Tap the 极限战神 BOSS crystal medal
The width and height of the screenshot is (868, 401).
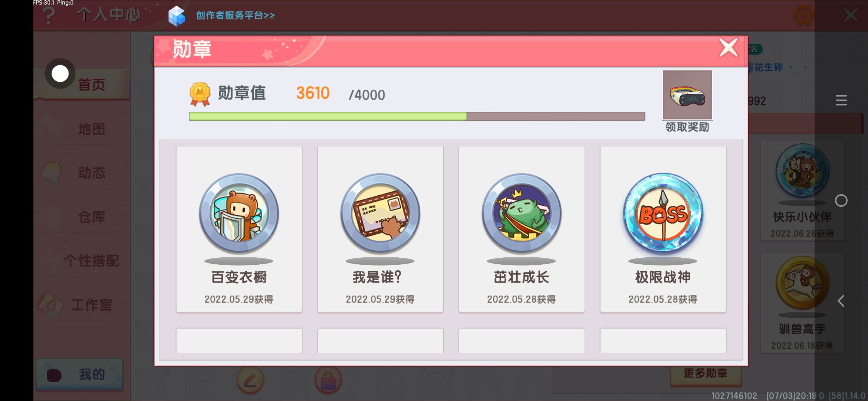click(x=663, y=213)
